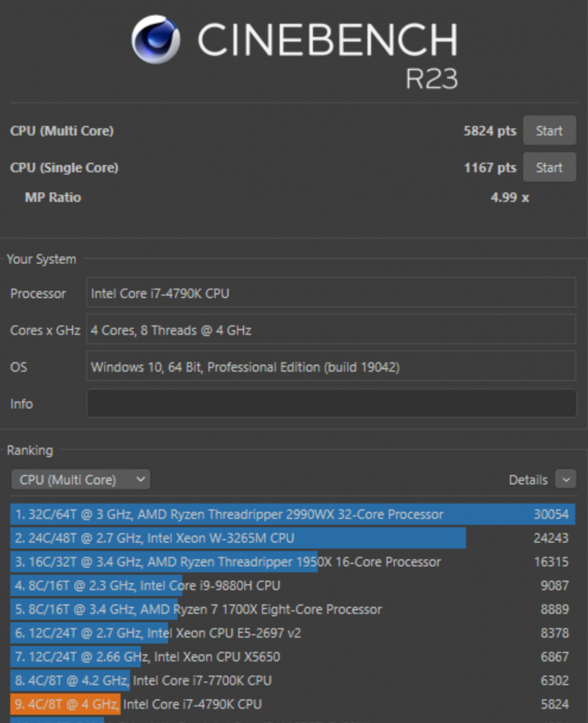Click the Cinebench sphere logo icon
Image resolution: width=588 pixels, height=723 pixels.
[x=155, y=39]
